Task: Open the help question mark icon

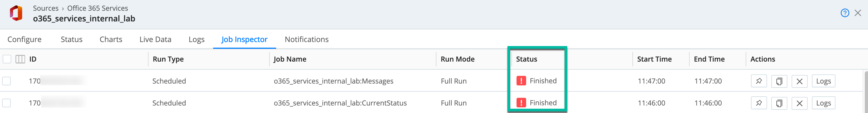Action: pyautogui.click(x=844, y=13)
